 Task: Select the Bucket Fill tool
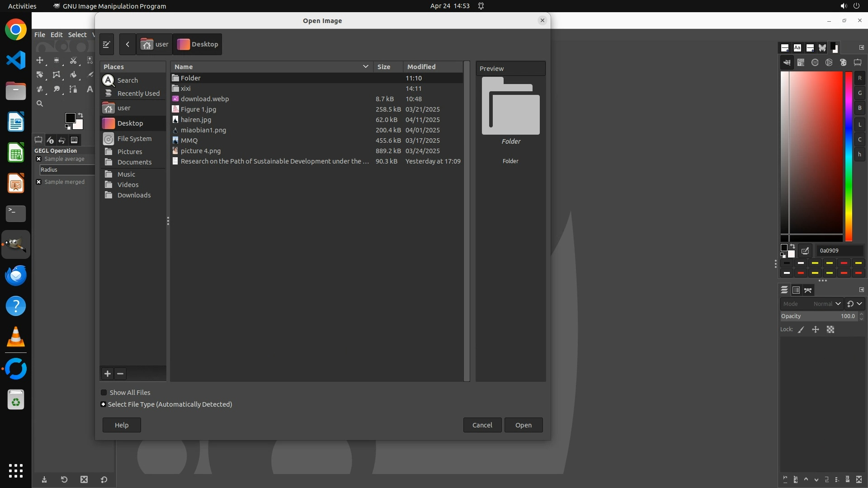pos(73,75)
